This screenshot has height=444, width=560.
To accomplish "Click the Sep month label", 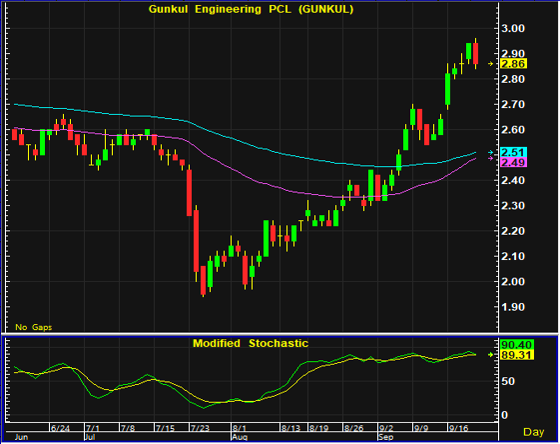I will 386,437.
